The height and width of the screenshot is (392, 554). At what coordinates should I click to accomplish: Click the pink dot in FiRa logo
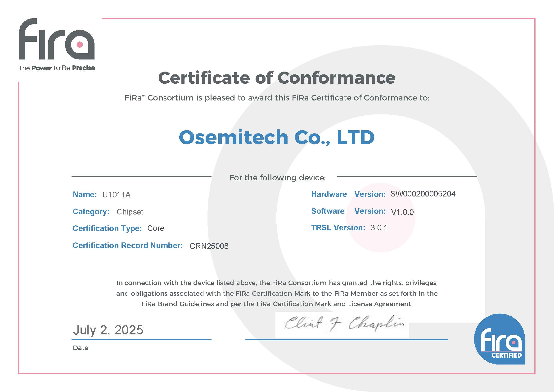[x=80, y=44]
